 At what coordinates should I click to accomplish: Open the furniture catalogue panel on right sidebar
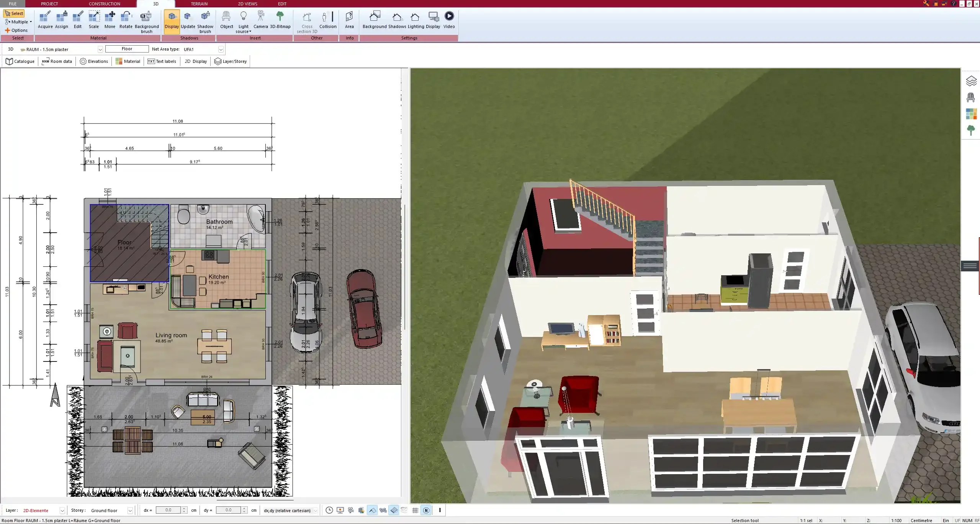click(x=971, y=98)
